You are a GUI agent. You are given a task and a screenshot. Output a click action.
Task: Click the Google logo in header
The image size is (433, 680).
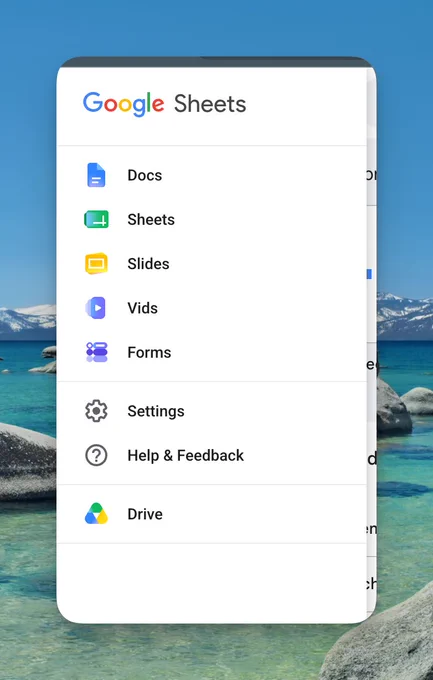[124, 104]
